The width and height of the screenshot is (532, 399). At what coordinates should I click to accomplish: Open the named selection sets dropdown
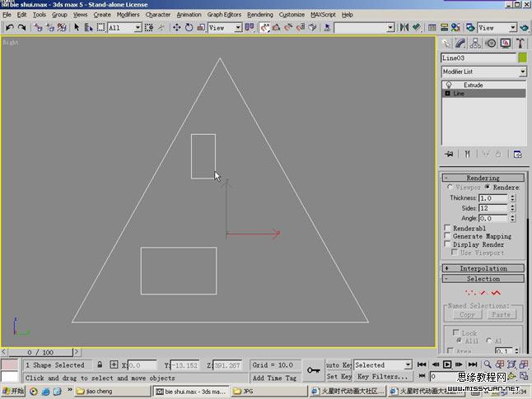pos(390,27)
